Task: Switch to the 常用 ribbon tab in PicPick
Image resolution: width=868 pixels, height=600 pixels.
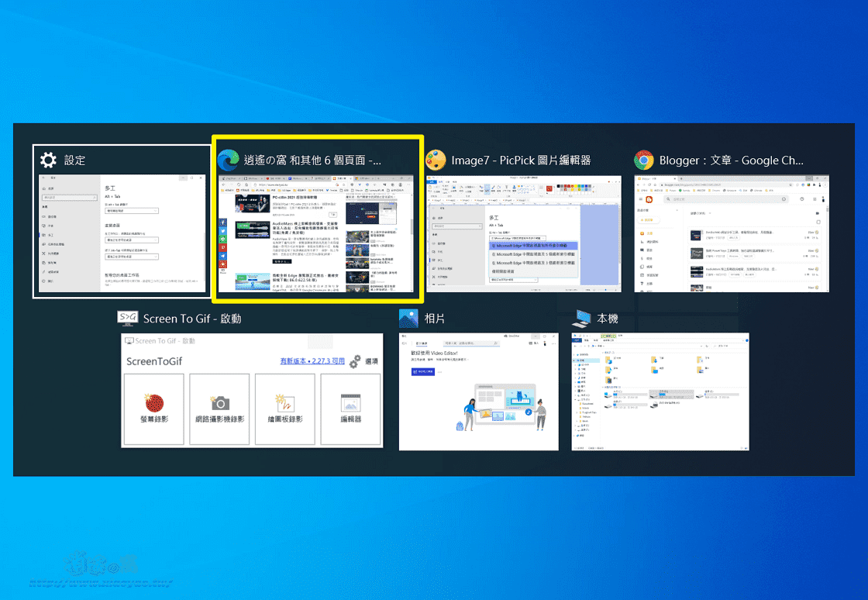Action: point(440,182)
